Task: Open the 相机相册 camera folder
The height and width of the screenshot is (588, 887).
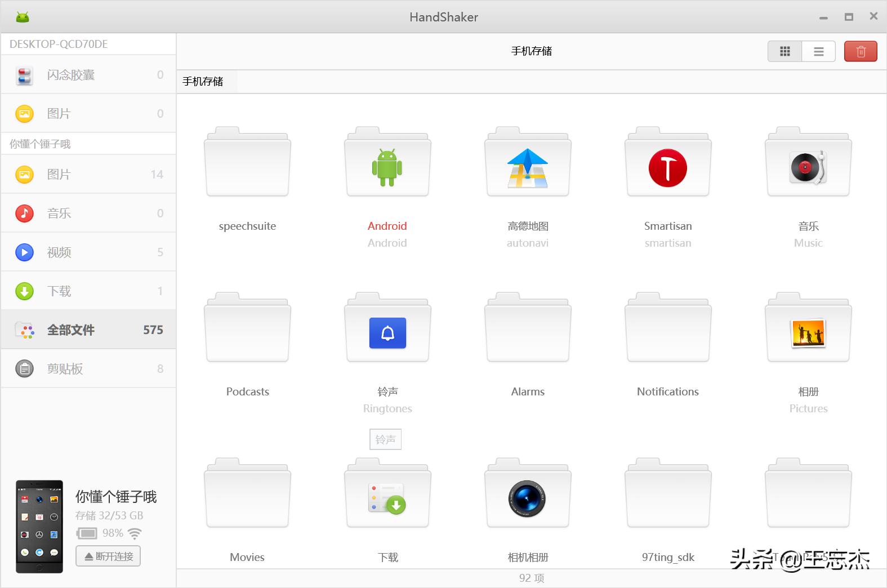Action: tap(528, 493)
